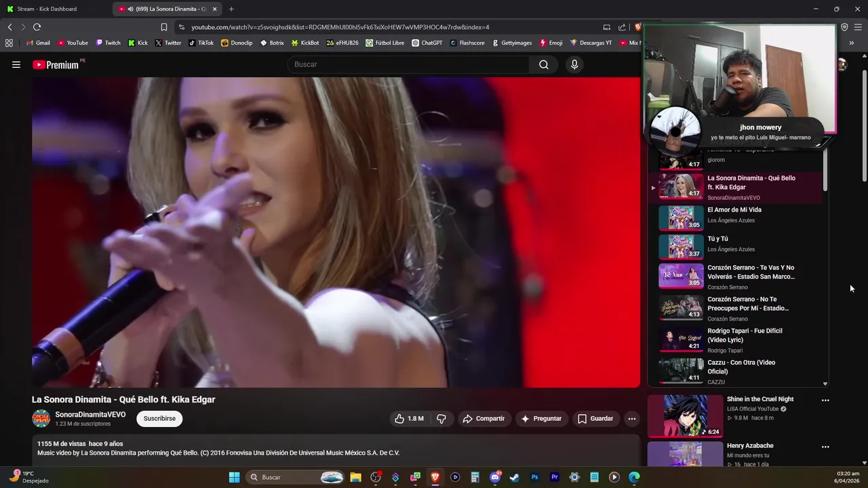
Task: Open Brave browser from taskbar
Action: click(x=435, y=477)
